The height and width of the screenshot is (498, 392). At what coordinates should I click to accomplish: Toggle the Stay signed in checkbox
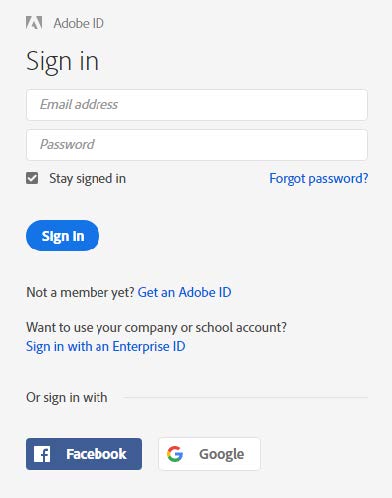point(32,178)
